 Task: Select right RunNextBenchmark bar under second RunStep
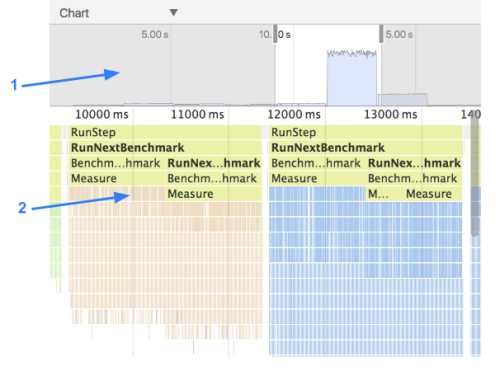[366, 148]
